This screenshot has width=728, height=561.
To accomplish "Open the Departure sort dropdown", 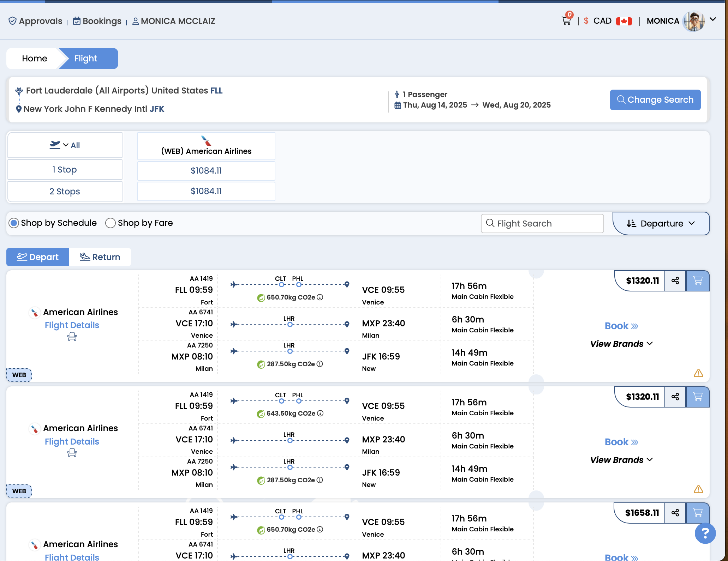I will coord(661,223).
